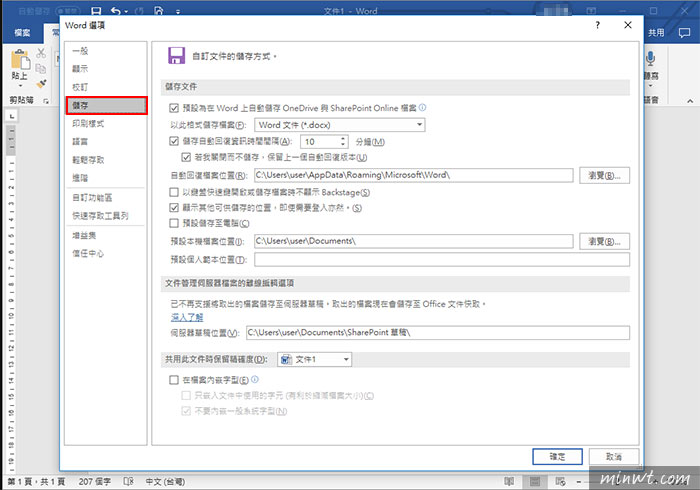Click the 取消 button
The height and width of the screenshot is (490, 700).
coord(614,457)
